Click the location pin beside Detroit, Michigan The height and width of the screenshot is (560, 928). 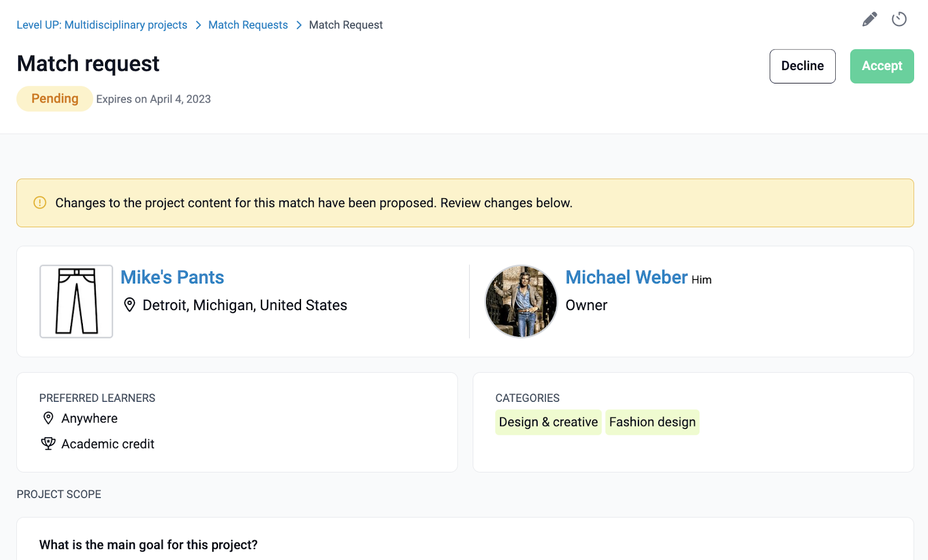coord(130,305)
